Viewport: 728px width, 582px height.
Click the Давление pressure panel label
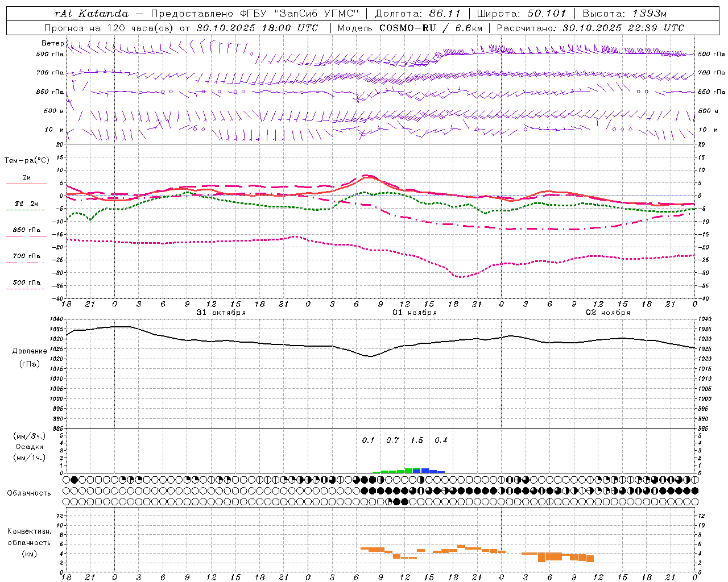point(30,351)
